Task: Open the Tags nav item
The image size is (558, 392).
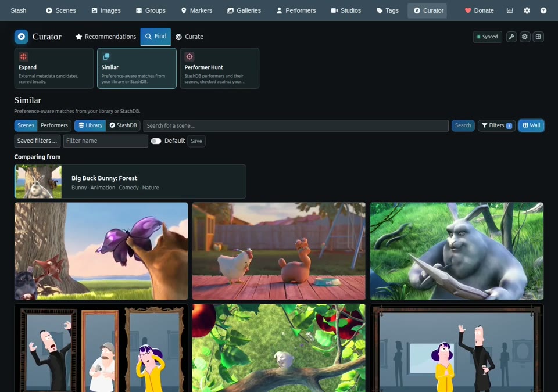Action: pos(388,10)
